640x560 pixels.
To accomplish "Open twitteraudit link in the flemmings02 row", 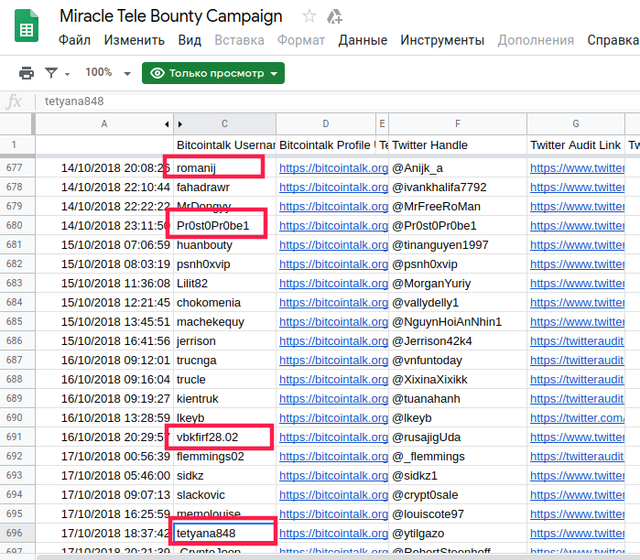I will pyautogui.click(x=577, y=456).
